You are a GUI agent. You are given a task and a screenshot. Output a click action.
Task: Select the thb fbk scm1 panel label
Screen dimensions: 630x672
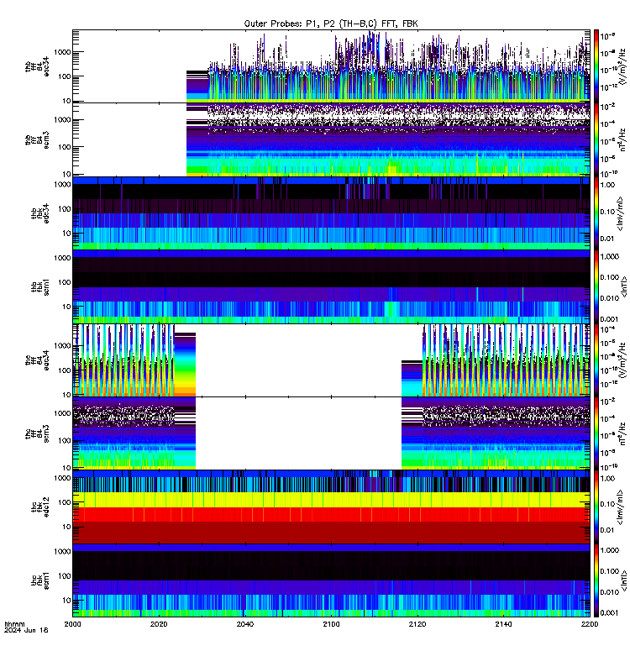[40, 287]
